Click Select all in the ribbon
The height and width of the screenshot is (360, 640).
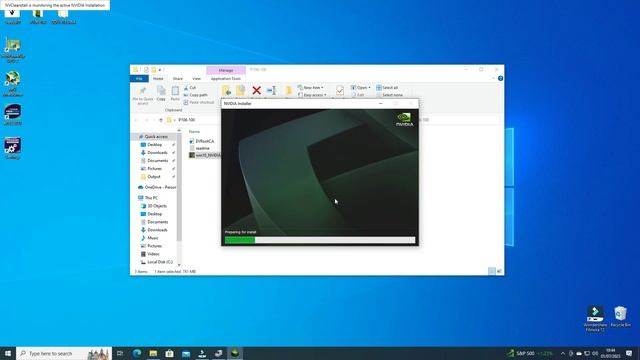(387, 88)
